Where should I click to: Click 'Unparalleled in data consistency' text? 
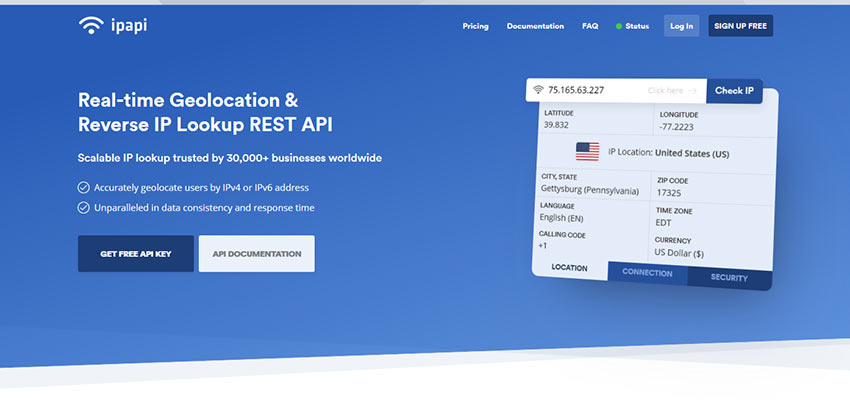(204, 208)
